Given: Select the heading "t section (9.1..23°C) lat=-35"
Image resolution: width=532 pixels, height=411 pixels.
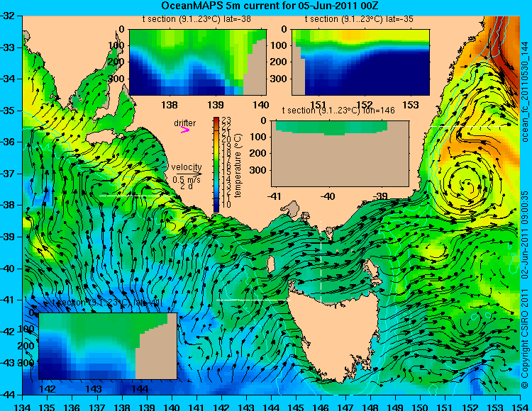Looking at the screenshot, I should [x=360, y=19].
